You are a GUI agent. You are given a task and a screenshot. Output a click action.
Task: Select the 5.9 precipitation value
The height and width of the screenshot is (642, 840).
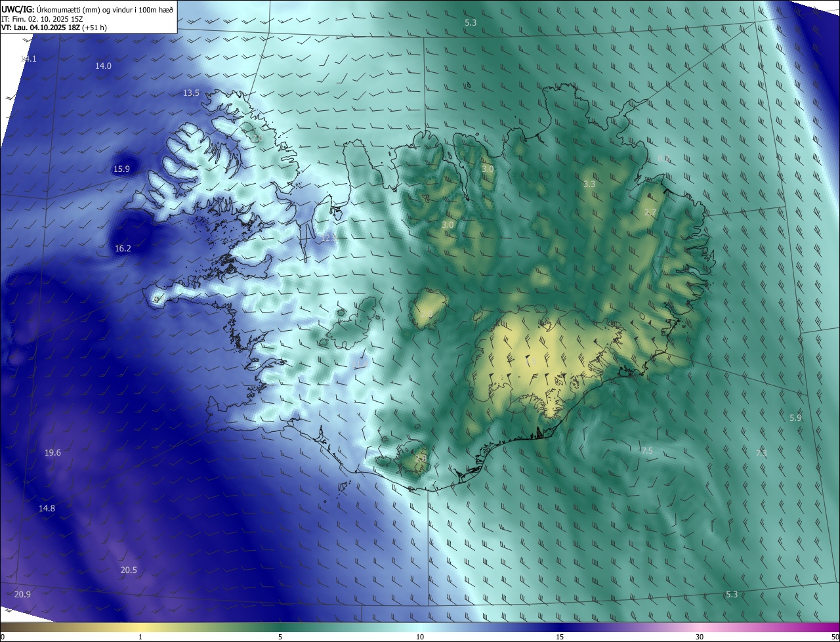click(x=795, y=417)
